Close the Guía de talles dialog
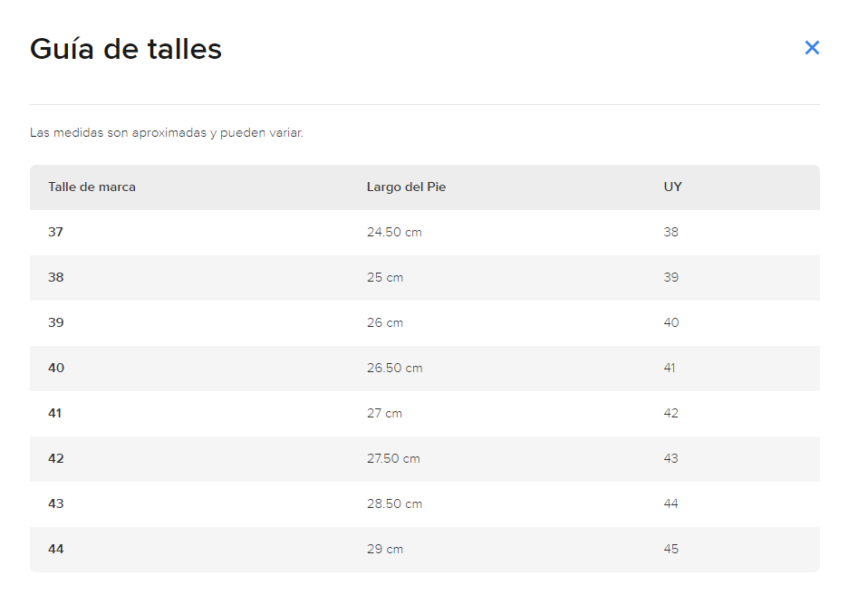Screen dimensions: 868x604 (812, 48)
